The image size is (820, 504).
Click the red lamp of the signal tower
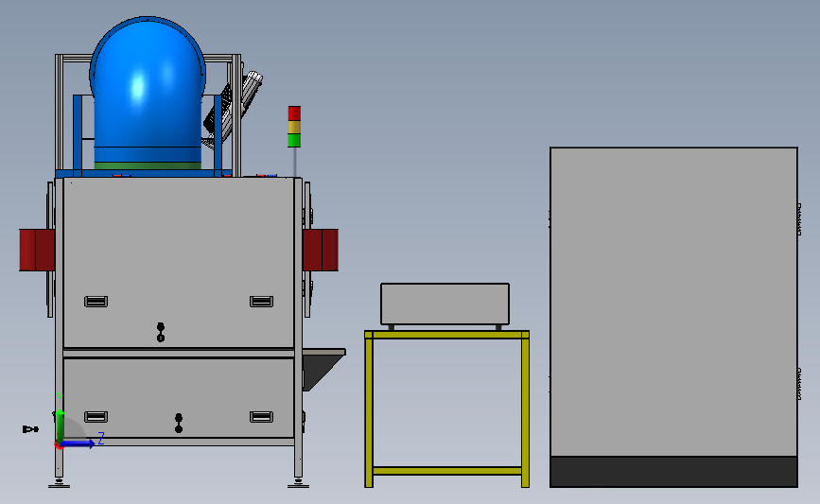(x=294, y=113)
